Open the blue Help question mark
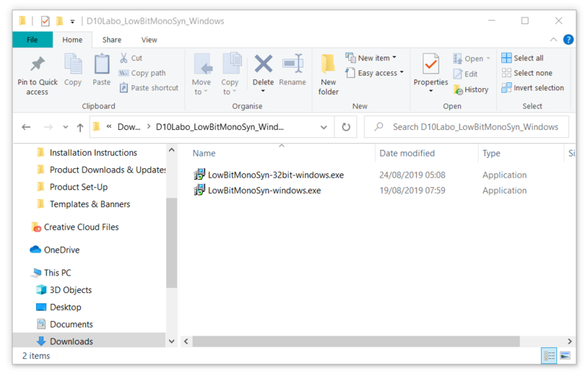Viewport: 588px width, 376px height. click(568, 40)
